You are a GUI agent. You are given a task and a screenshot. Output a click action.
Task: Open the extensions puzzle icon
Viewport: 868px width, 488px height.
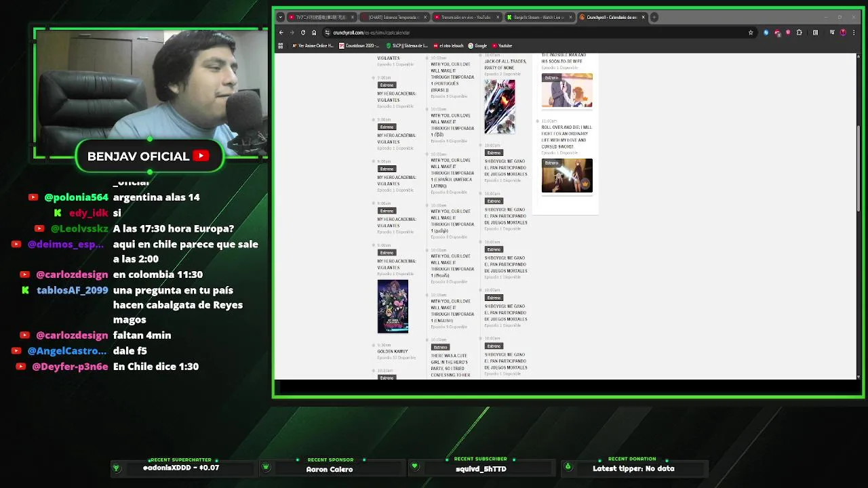[x=799, y=33]
